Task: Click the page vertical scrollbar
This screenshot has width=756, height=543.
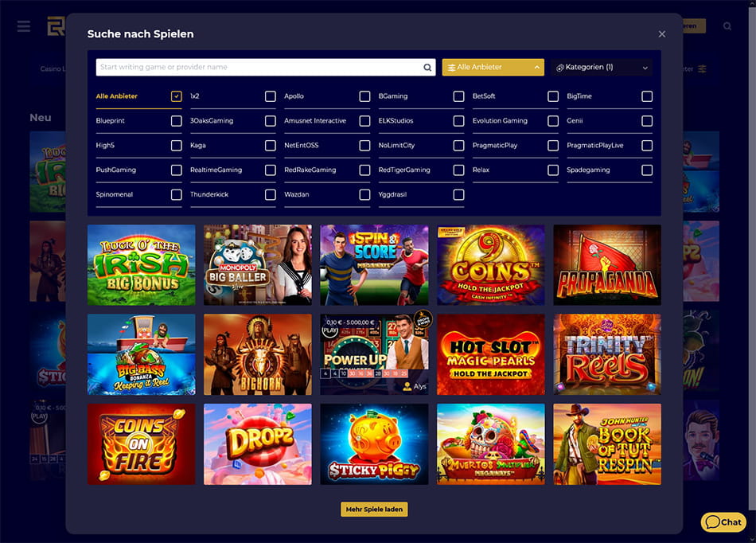Action: click(x=752, y=256)
